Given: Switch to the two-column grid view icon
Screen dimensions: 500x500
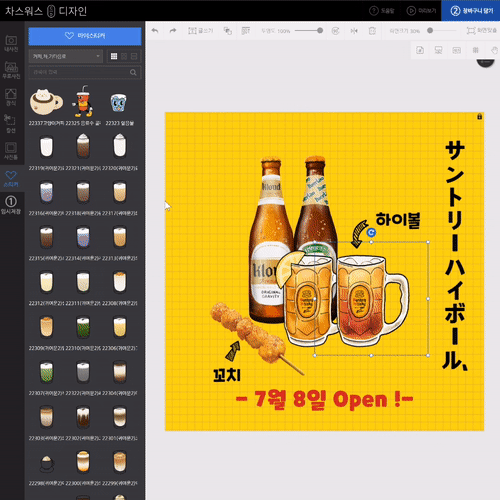Looking at the screenshot, I should (x=124, y=56).
